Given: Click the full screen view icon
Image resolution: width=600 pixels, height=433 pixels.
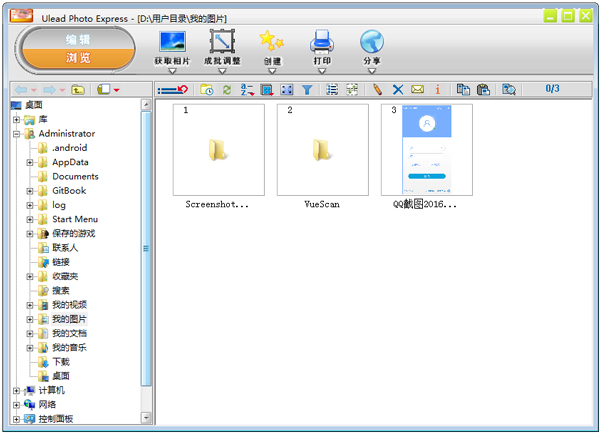Looking at the screenshot, I should 287,90.
